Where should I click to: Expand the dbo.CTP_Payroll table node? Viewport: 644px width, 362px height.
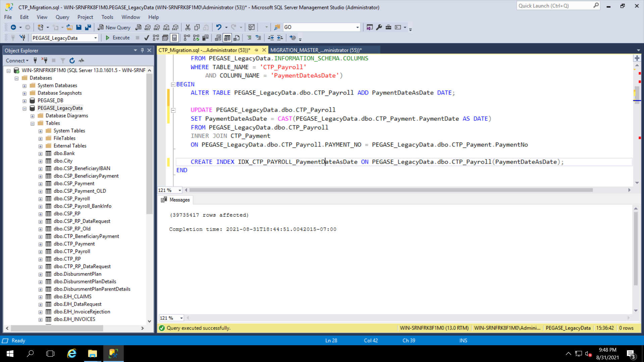point(40,252)
